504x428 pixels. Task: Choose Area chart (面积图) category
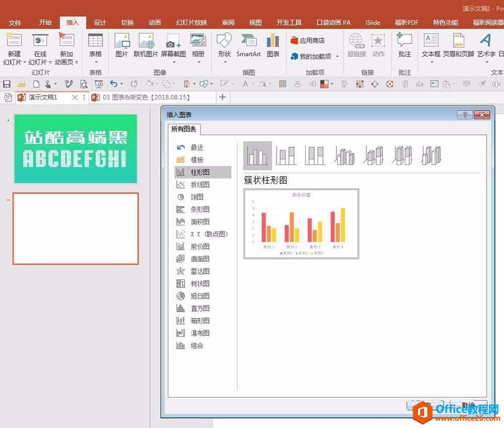click(x=203, y=222)
